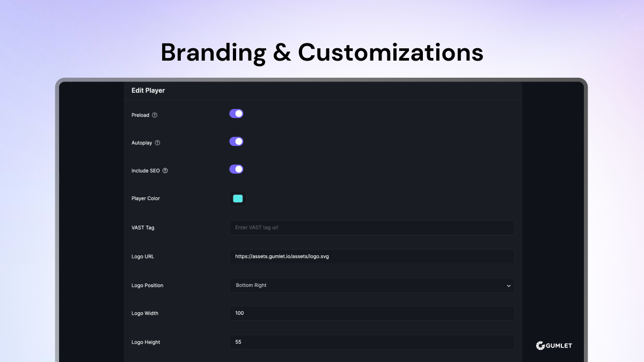Toggle the Include SEO switch

point(236,169)
